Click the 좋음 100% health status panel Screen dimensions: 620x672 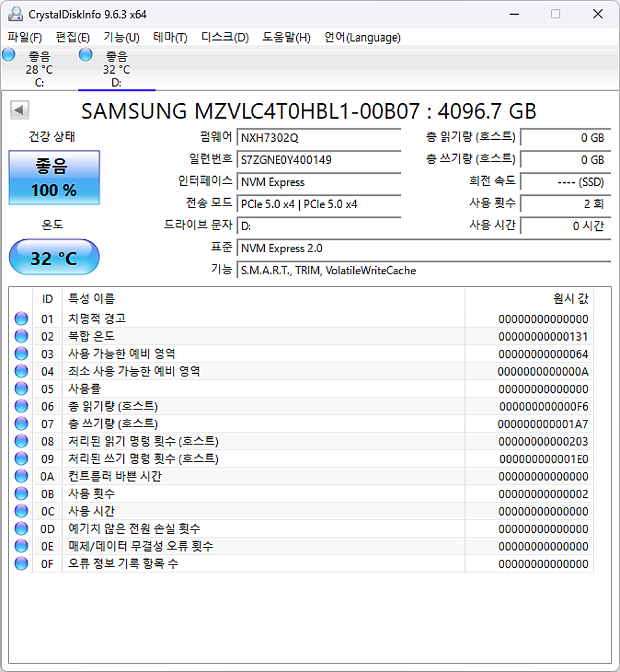click(53, 177)
